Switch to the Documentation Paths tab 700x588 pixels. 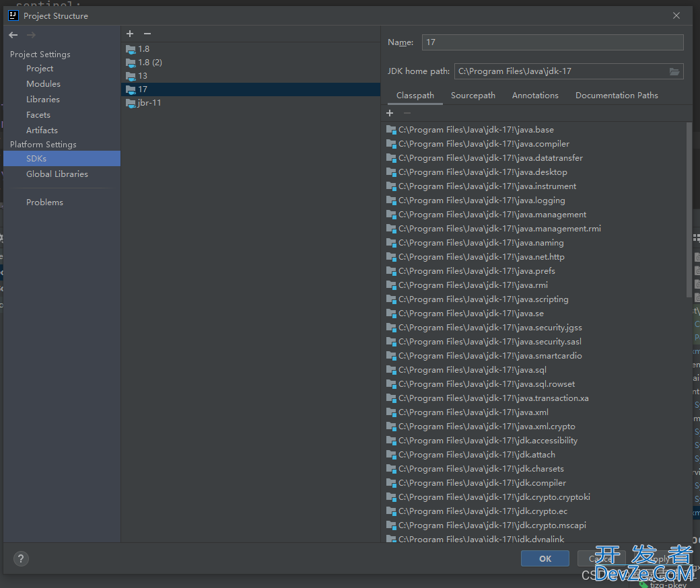pos(617,96)
